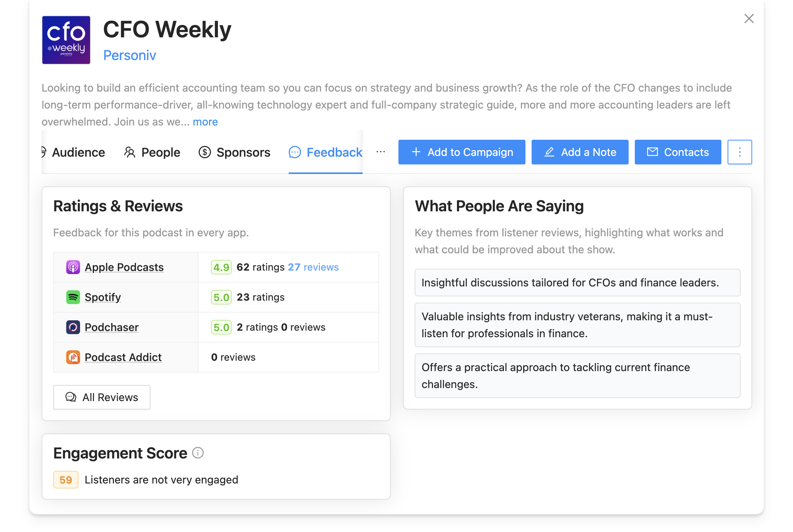793x532 pixels.
Task: Click the speech-bubble icon on the Feedback tab
Action: (294, 152)
